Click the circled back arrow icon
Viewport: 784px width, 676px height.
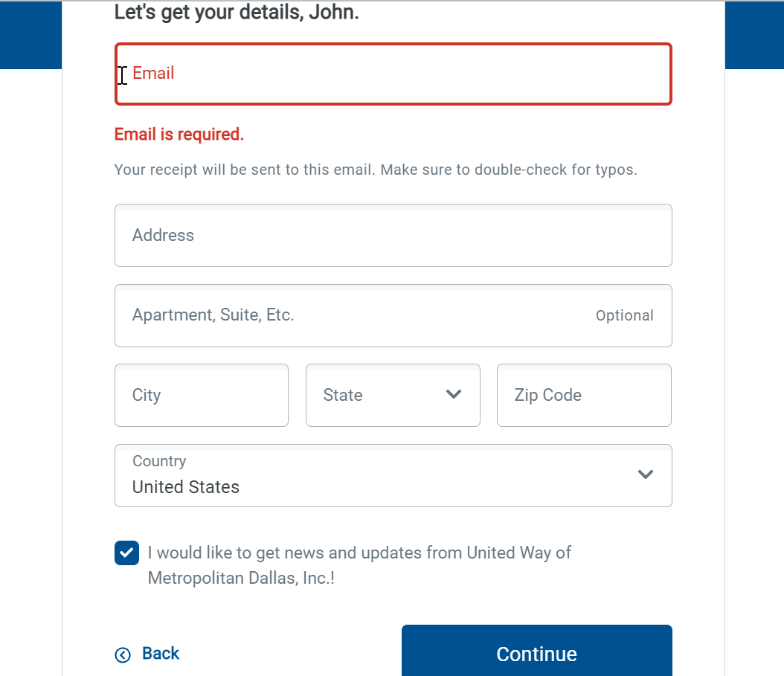[x=123, y=654]
